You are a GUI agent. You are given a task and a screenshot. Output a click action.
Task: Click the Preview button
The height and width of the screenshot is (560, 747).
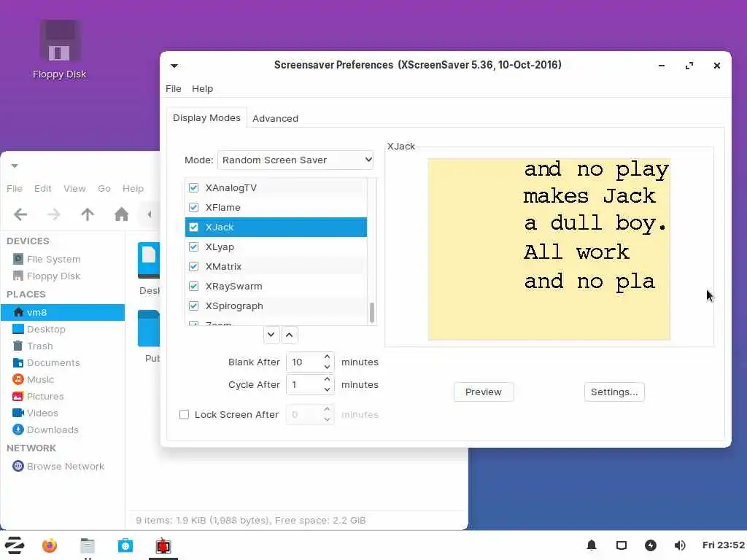pyautogui.click(x=484, y=392)
